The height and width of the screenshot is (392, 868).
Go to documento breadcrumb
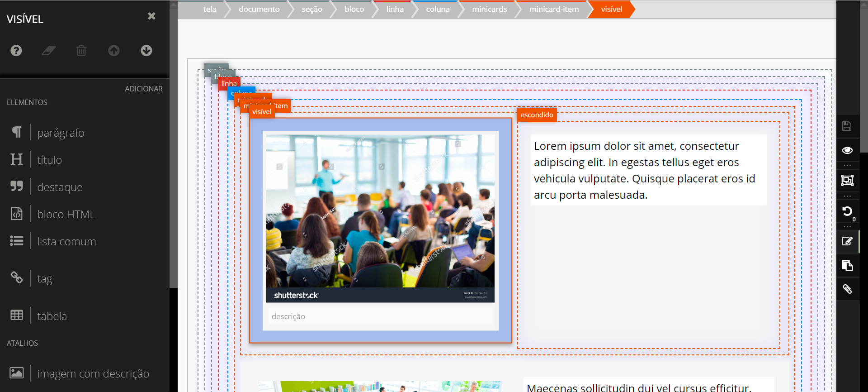coord(259,9)
